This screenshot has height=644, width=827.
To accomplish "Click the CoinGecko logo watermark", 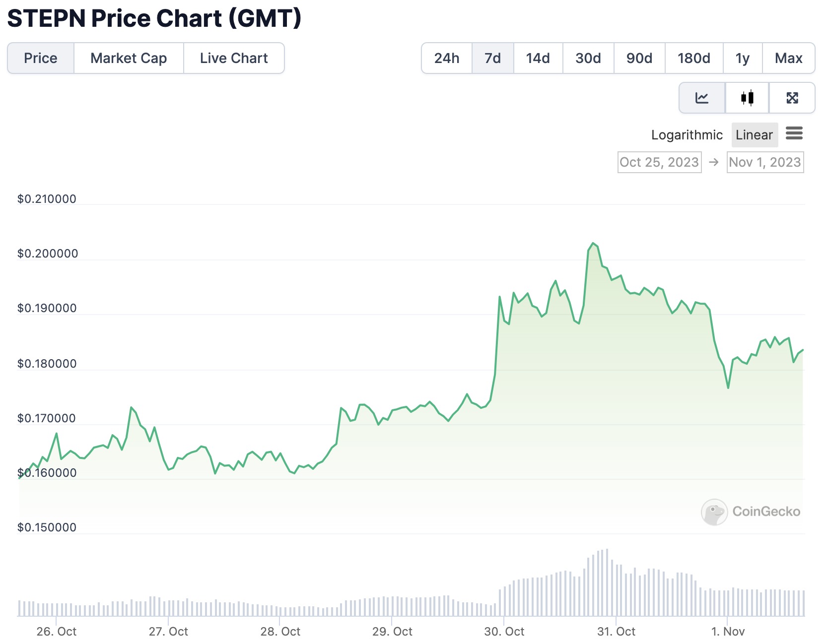I will (751, 512).
